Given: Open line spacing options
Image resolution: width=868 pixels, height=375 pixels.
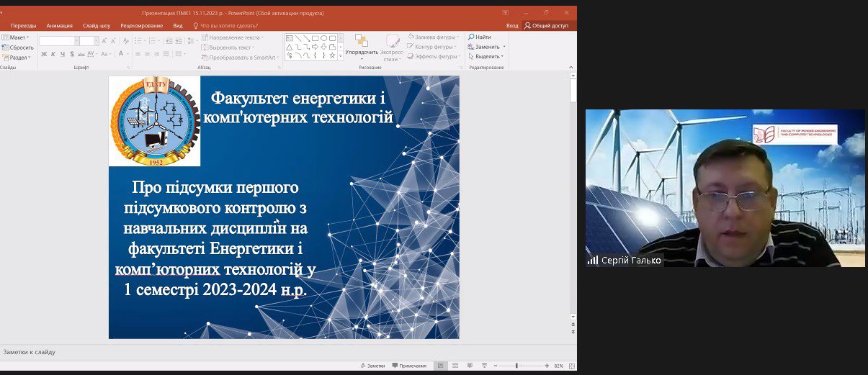Looking at the screenshot, I should (189, 41).
